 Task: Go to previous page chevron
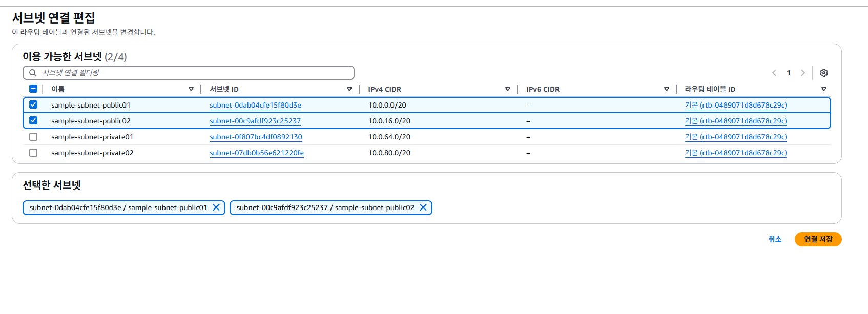pos(774,73)
